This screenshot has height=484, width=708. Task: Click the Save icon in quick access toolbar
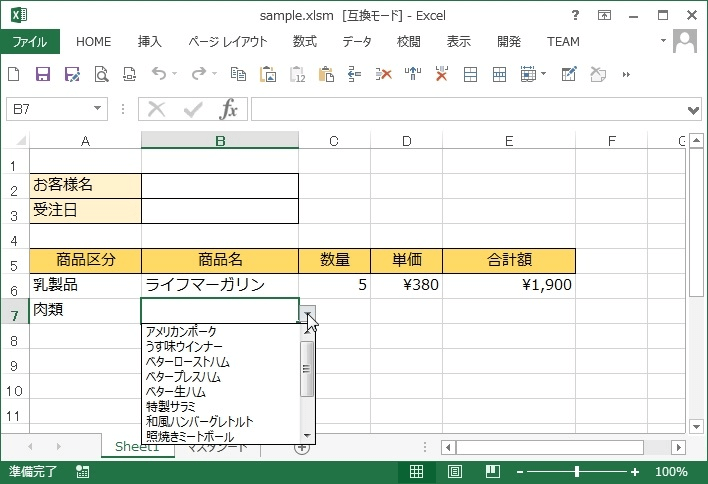[43, 74]
